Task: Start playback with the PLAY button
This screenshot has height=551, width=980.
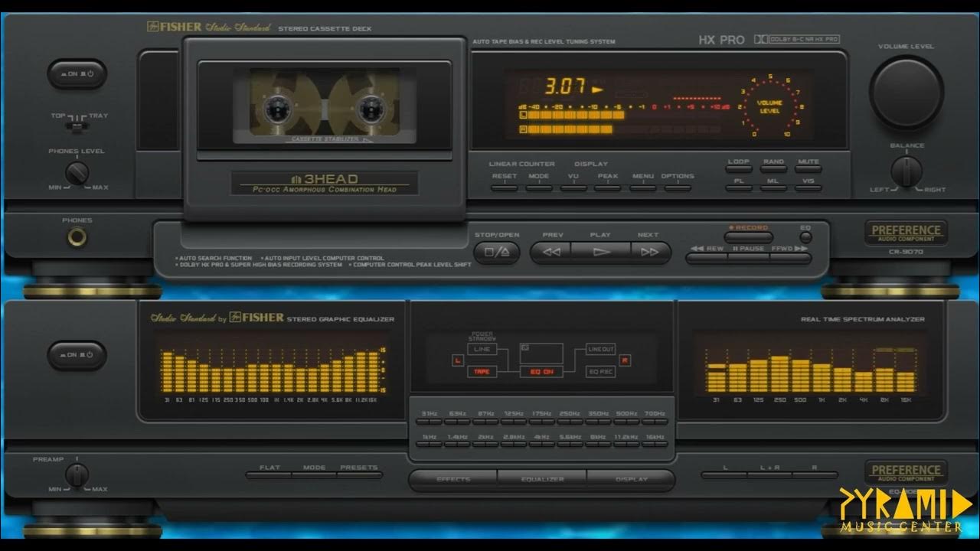Action: (601, 252)
